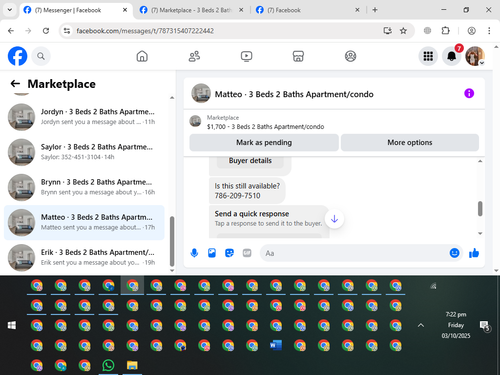Reload the page
Viewport: 500px width, 375px height.
[x=46, y=31]
